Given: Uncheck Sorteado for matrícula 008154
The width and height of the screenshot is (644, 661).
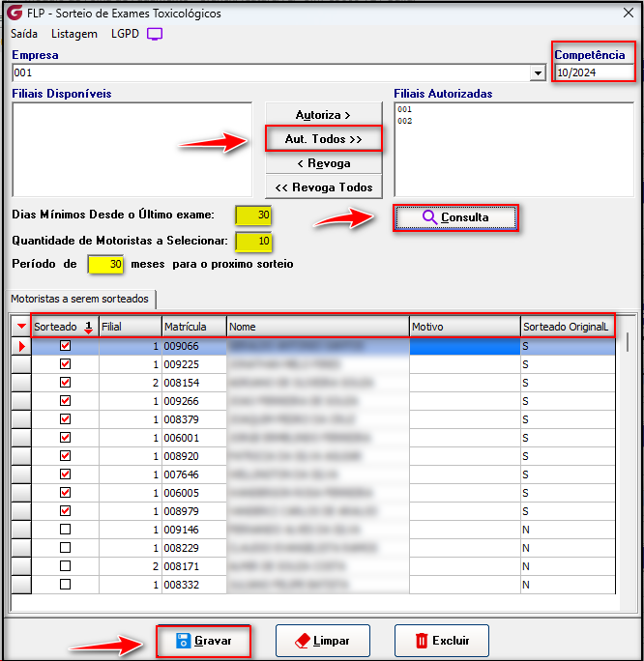Looking at the screenshot, I should point(66,383).
